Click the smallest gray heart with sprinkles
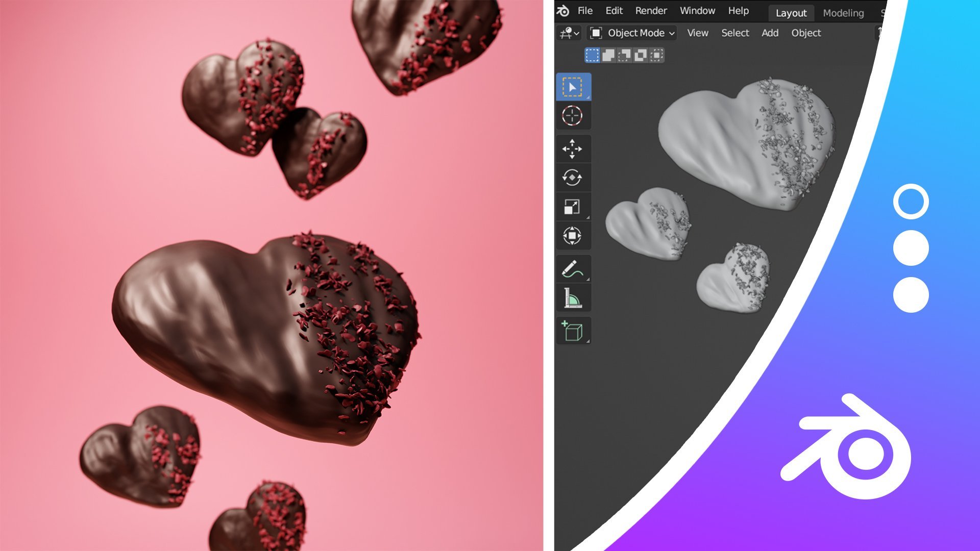 [732, 278]
